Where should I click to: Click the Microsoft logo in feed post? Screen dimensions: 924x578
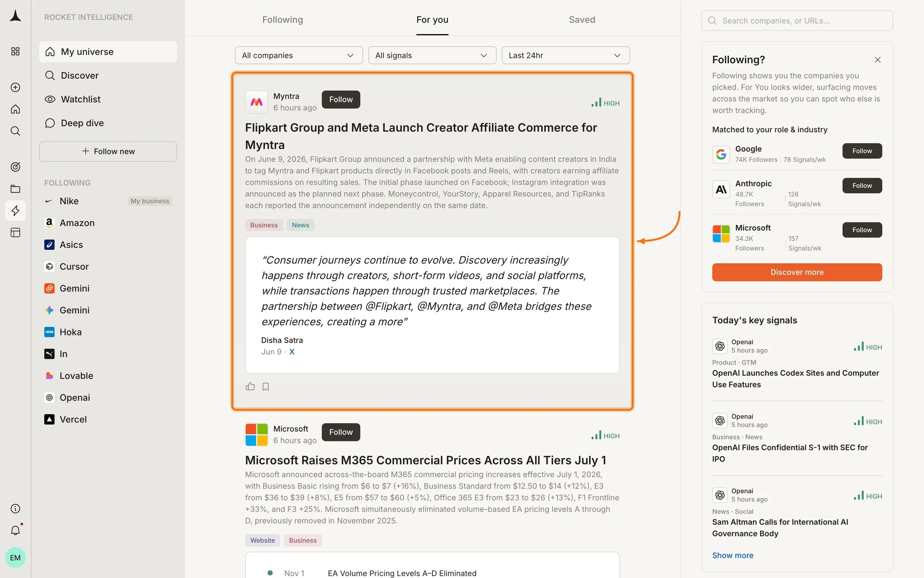257,435
